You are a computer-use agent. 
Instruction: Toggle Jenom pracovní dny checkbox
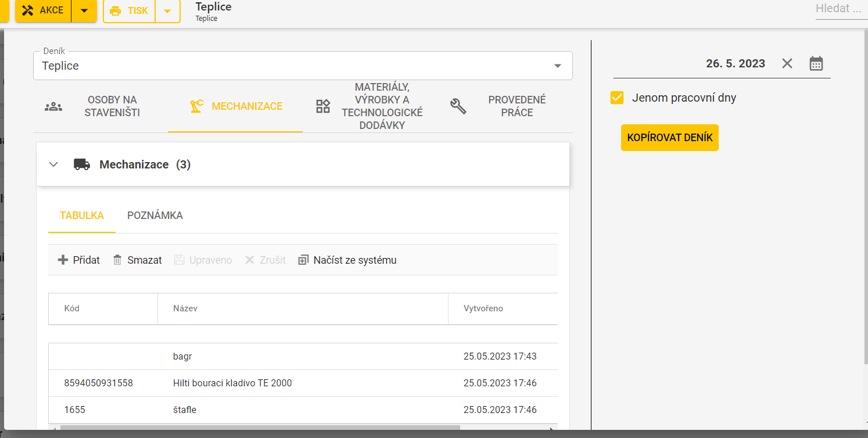(x=617, y=98)
